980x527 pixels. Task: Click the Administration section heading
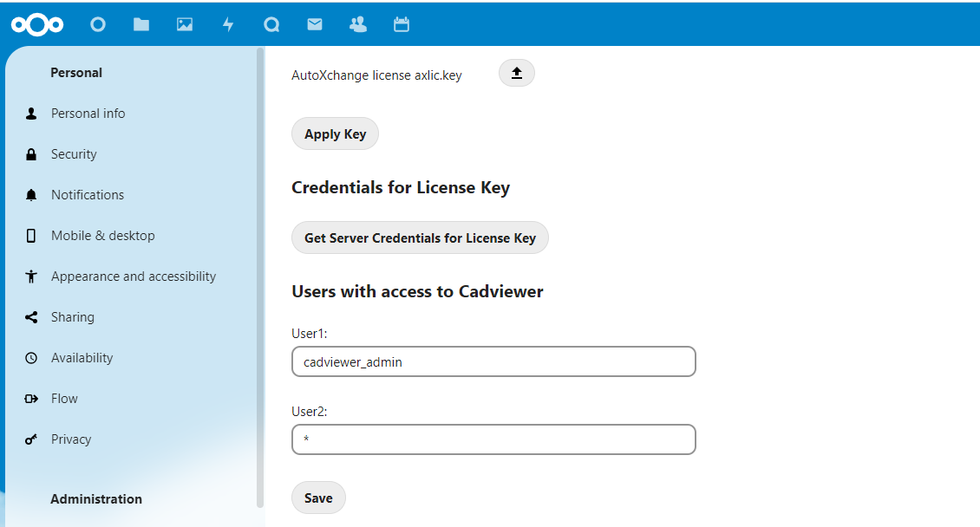pyautogui.click(x=96, y=499)
